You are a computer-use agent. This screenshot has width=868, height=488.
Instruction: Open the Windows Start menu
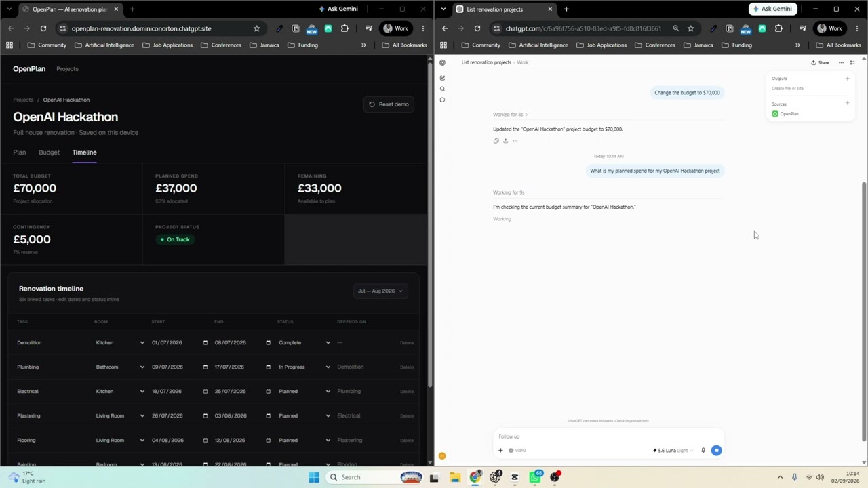pyautogui.click(x=314, y=477)
